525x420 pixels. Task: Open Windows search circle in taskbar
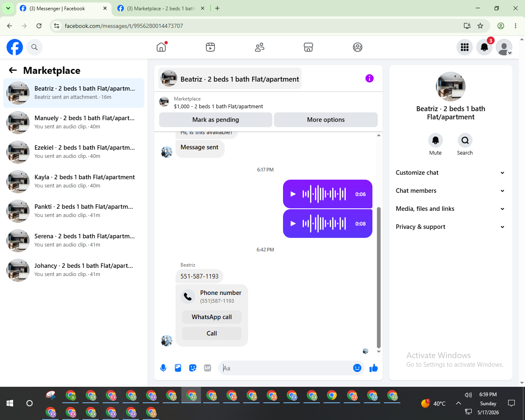click(30, 403)
